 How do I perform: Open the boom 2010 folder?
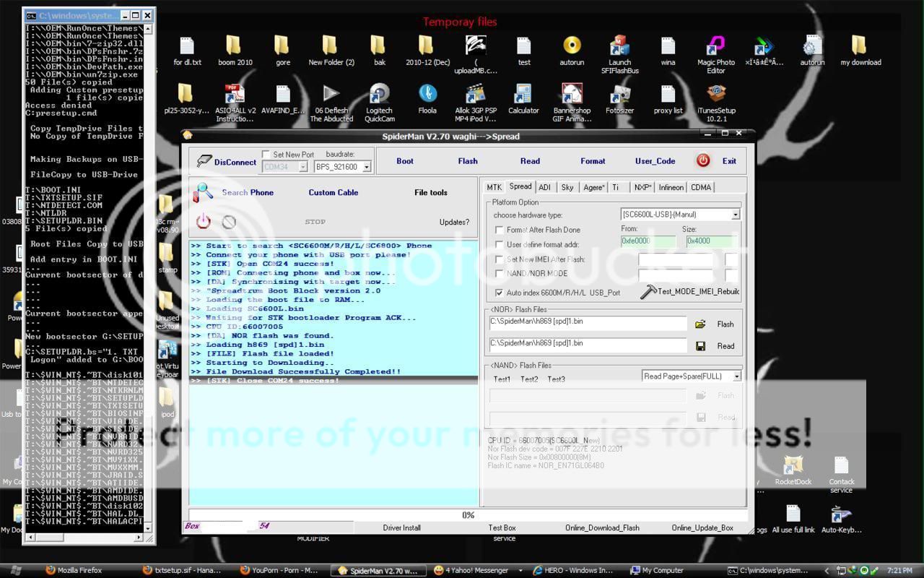coord(235,46)
